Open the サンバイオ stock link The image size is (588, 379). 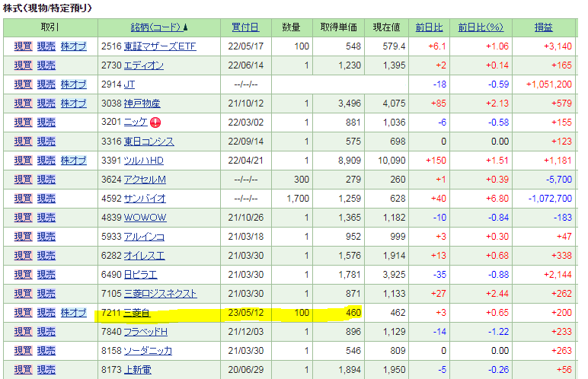tap(145, 199)
